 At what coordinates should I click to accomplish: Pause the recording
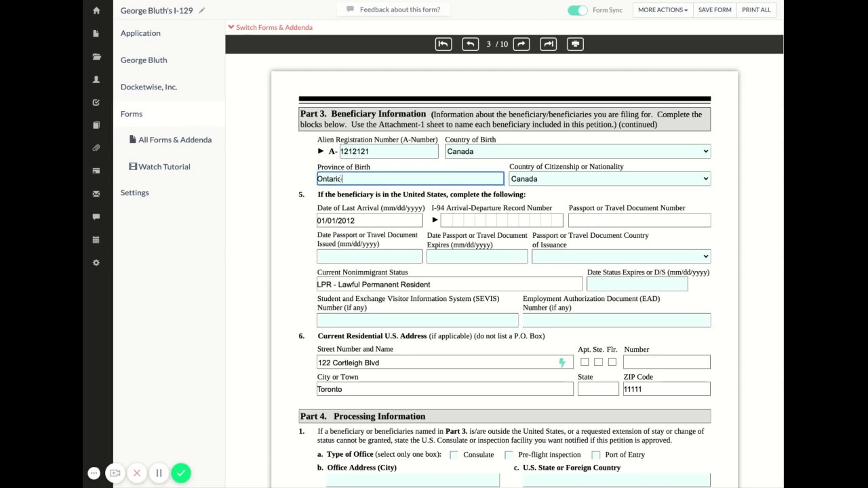point(159,473)
